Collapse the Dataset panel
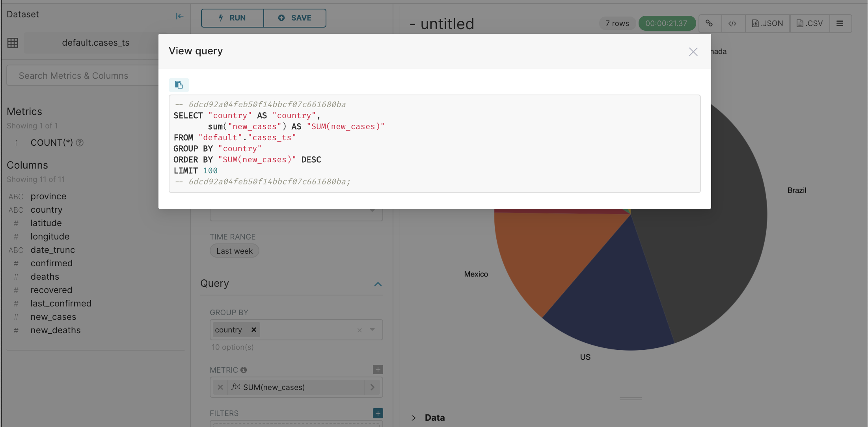The height and width of the screenshot is (427, 868). click(x=179, y=16)
